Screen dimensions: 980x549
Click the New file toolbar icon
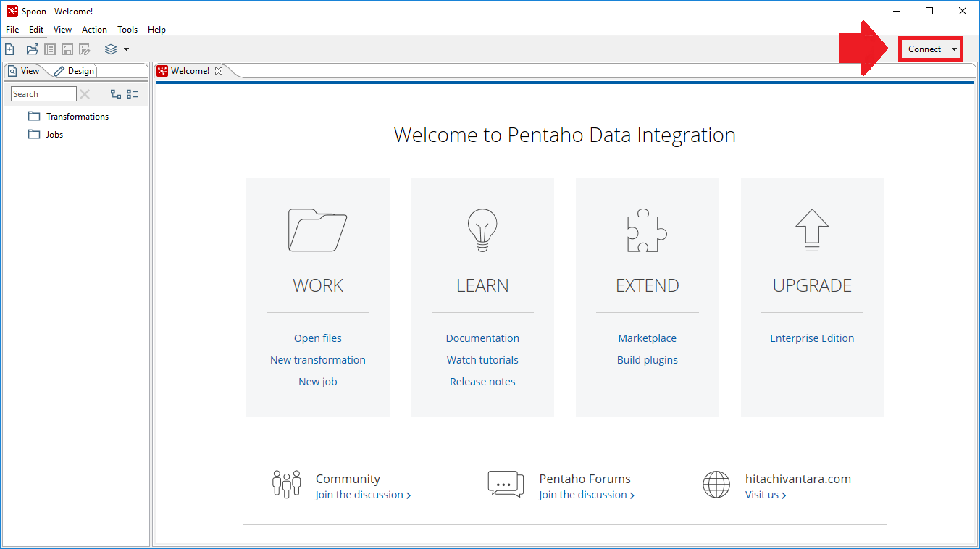[x=9, y=49]
